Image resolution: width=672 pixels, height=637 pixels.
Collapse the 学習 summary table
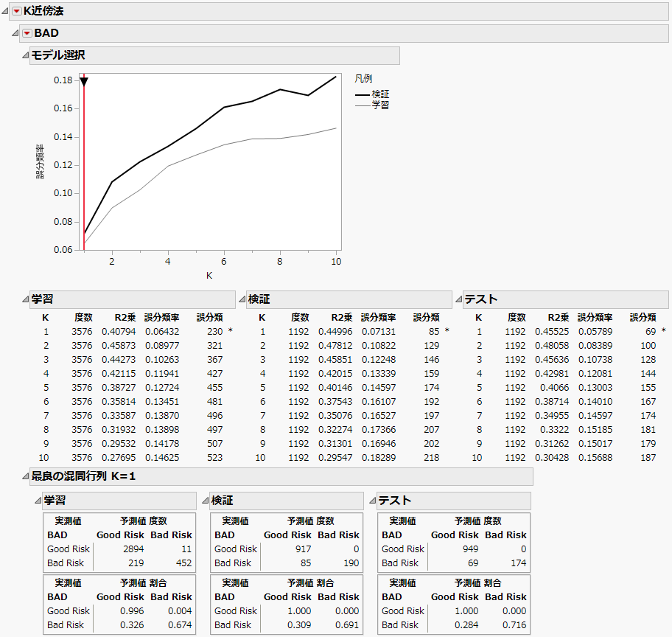tap(24, 299)
